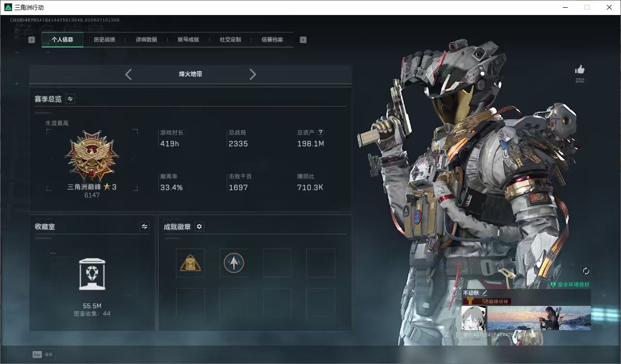Click the 收藏室 display case icon
Viewport: 621px width, 364px height.
pyautogui.click(x=92, y=274)
